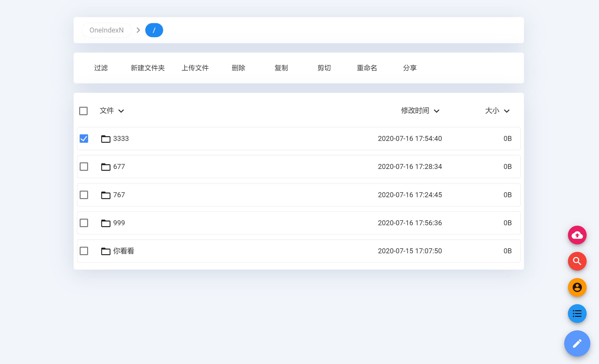Click the pink cloud upload floating button
This screenshot has height=364, width=599.
[x=577, y=235]
